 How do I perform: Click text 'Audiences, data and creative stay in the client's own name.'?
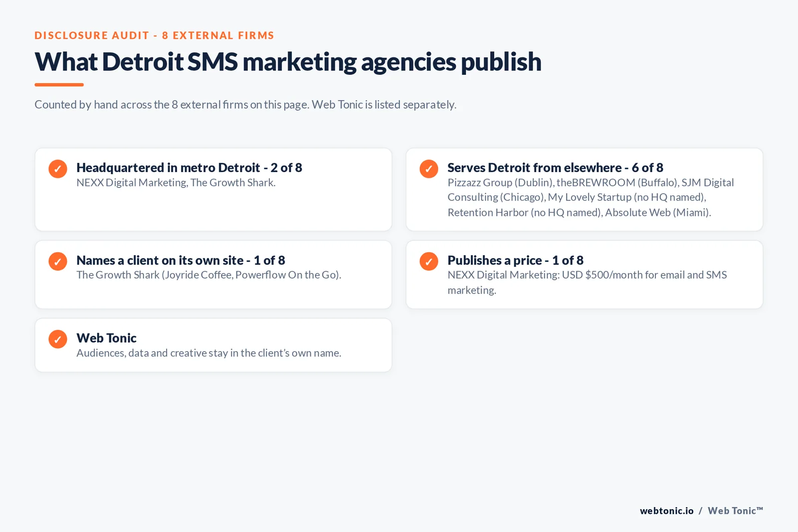pyautogui.click(x=209, y=353)
